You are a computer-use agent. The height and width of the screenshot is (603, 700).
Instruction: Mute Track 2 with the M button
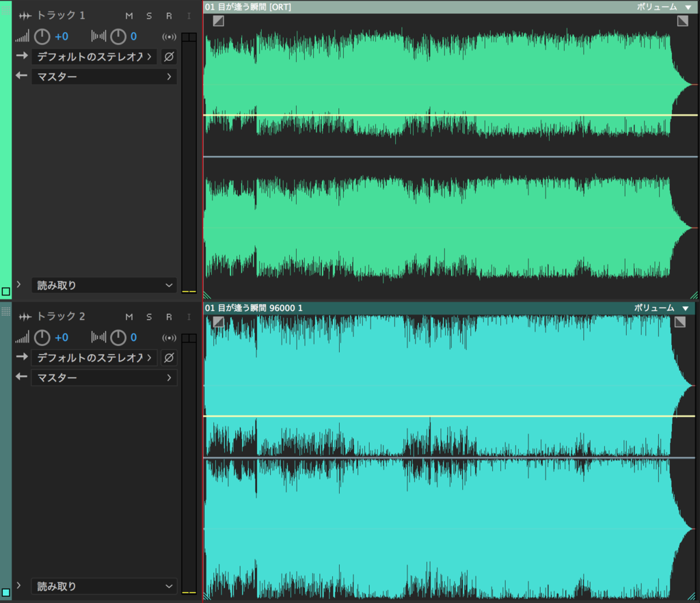coord(129,317)
